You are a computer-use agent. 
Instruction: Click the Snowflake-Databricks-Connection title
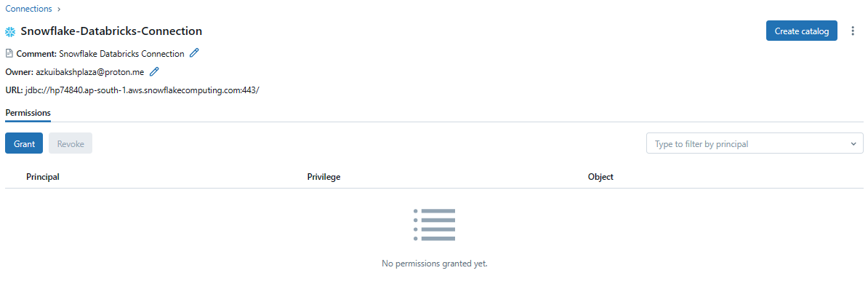coord(111,31)
